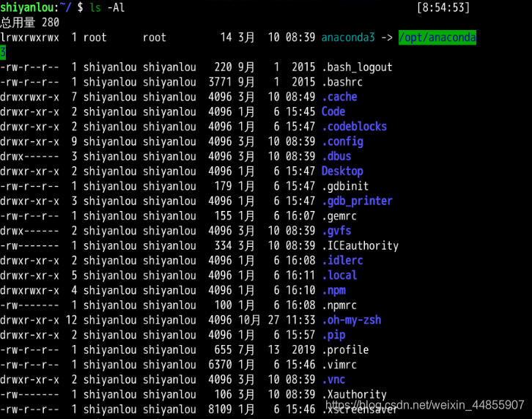
Task: Click link count 9 of .config
Action: 74,141
